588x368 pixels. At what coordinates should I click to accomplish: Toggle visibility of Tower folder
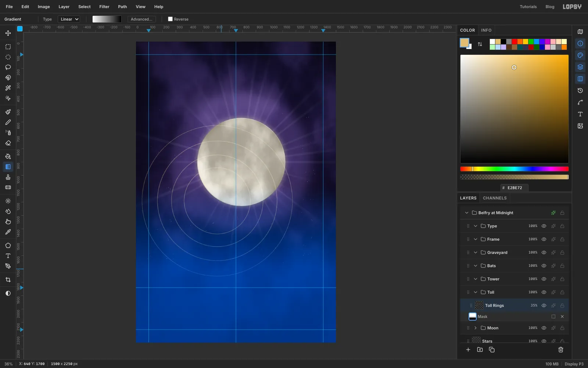(x=544, y=279)
